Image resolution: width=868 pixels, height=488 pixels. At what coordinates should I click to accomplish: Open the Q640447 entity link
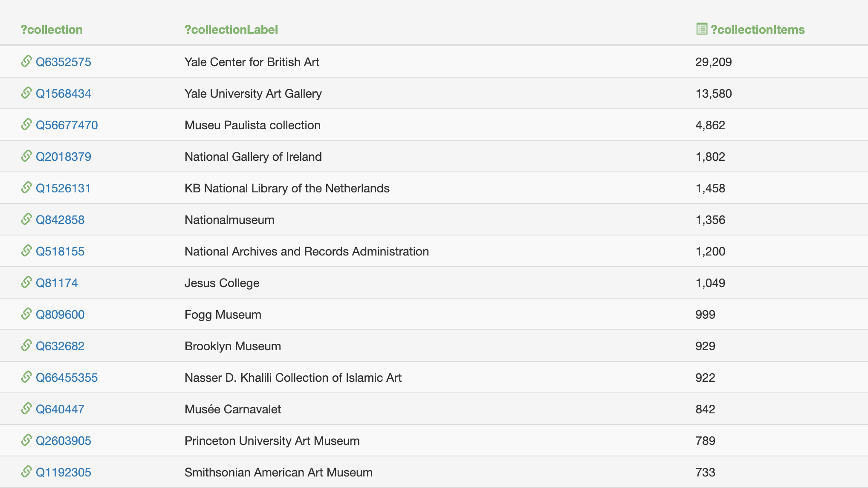coord(60,409)
